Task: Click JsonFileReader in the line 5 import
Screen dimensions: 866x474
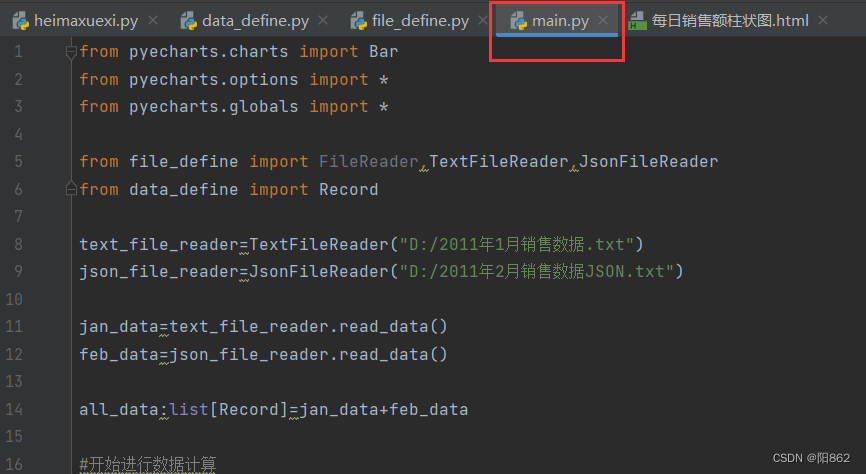Action: point(648,162)
